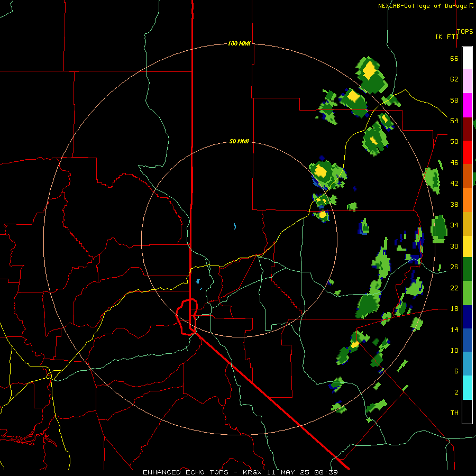
Task: Click the legend value '46'
Action: pyautogui.click(x=454, y=162)
